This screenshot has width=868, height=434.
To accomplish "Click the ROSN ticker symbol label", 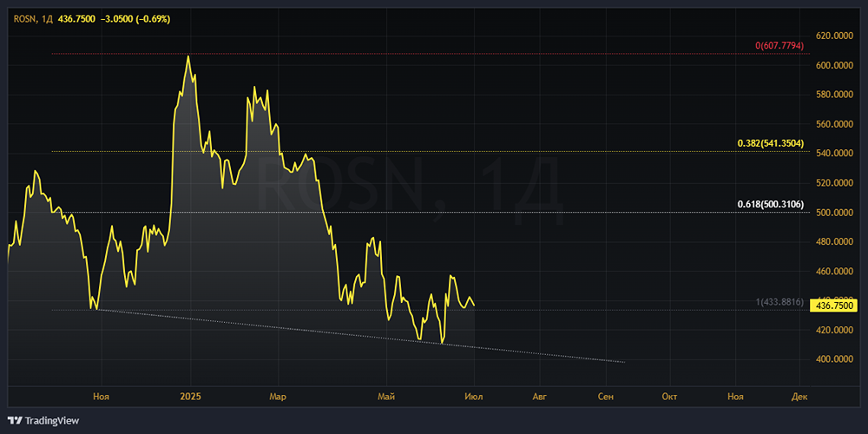I will click(x=25, y=19).
